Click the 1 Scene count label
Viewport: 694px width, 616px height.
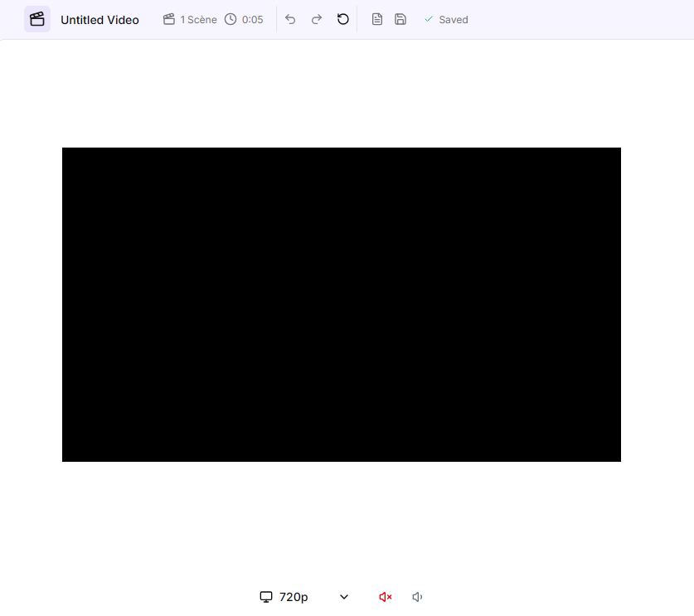(x=198, y=19)
